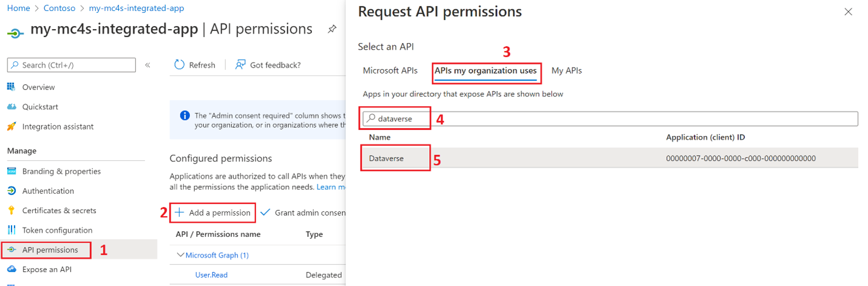Open Integration assistant in sidebar
Screen dimensions: 868x286
pos(58,126)
